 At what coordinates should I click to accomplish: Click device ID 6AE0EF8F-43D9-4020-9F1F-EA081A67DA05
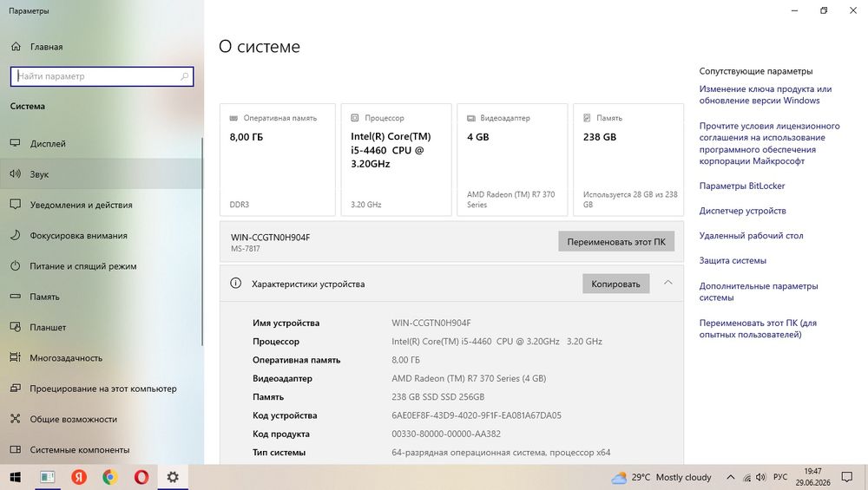(476, 415)
